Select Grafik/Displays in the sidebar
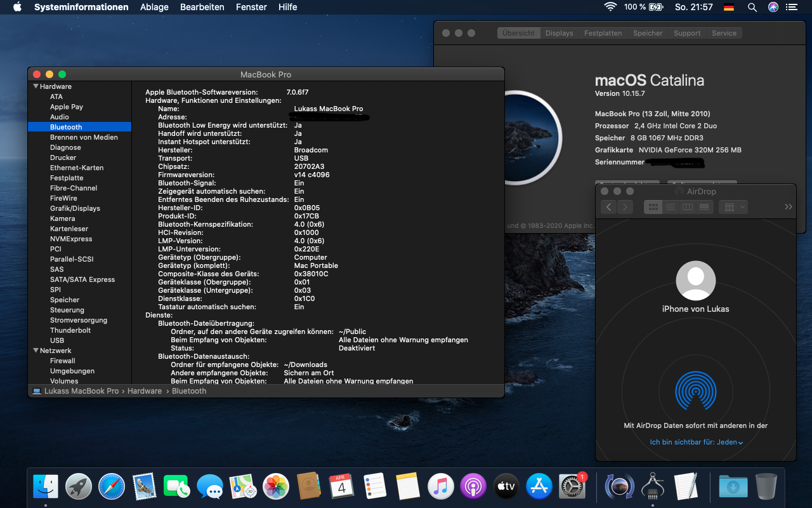 click(75, 208)
